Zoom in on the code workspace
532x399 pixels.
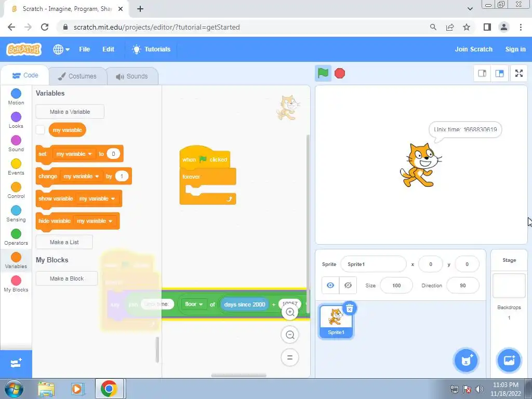[x=290, y=312]
